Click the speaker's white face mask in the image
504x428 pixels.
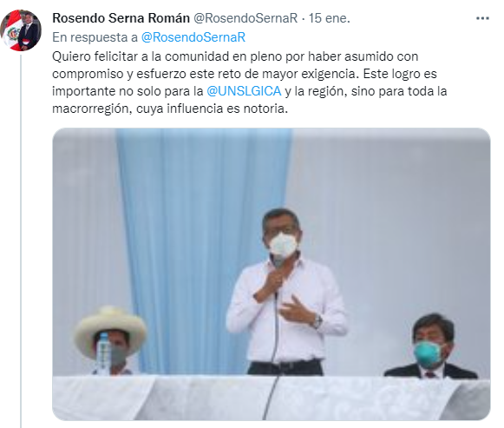pyautogui.click(x=283, y=245)
